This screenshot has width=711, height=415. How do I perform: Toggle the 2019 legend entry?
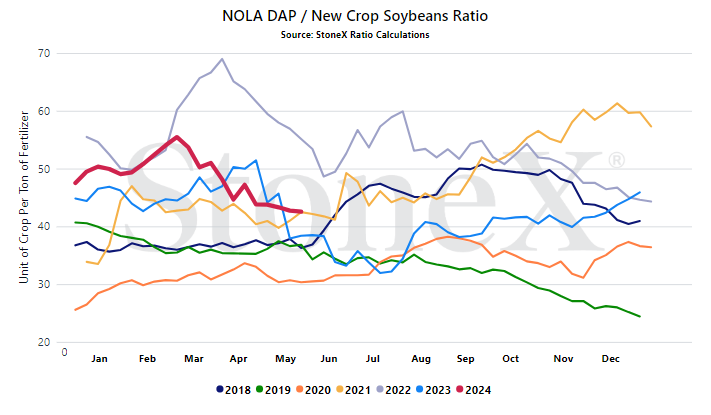pyautogui.click(x=273, y=390)
